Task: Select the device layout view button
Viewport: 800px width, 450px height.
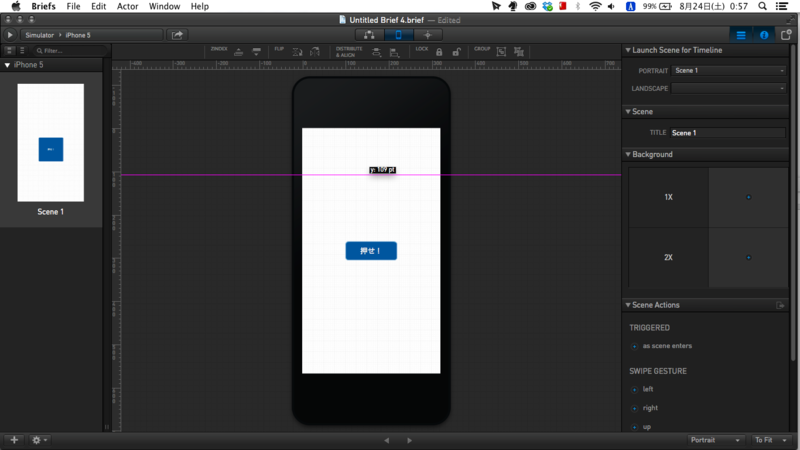Action: point(398,35)
